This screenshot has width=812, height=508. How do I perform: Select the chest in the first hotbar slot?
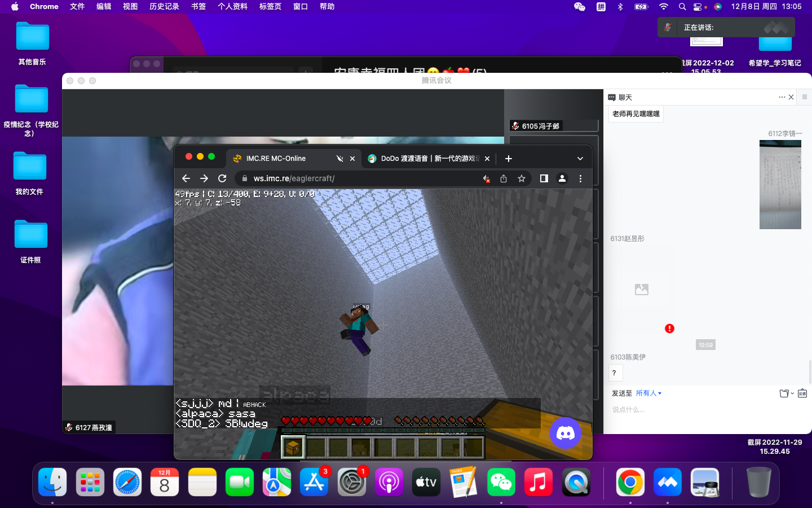tap(293, 448)
